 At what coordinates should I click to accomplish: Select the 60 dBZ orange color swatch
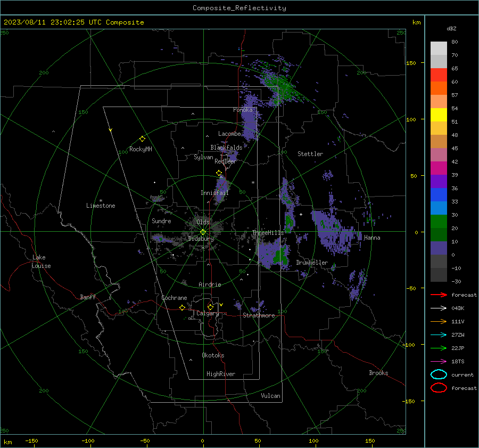439,88
